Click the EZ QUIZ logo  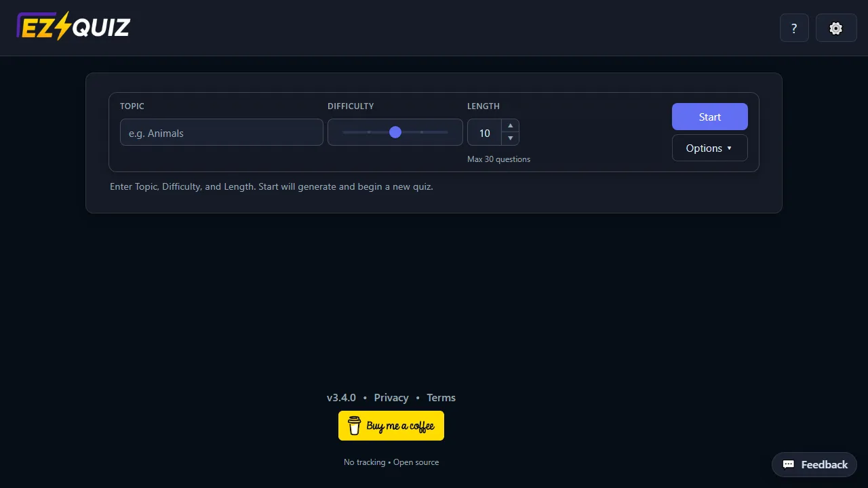click(x=72, y=26)
